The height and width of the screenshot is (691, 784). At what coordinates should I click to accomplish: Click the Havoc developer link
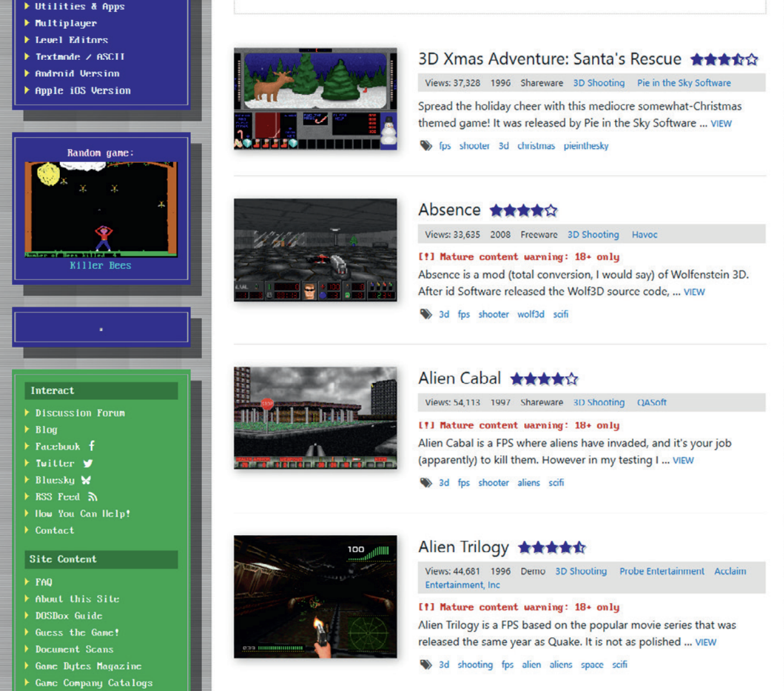(644, 234)
